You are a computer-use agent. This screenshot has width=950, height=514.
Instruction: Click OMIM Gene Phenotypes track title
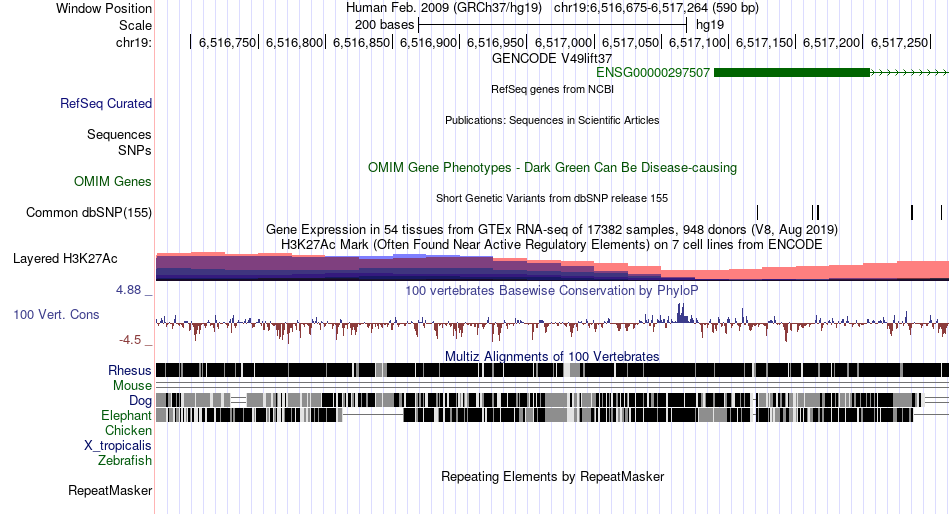[552, 167]
